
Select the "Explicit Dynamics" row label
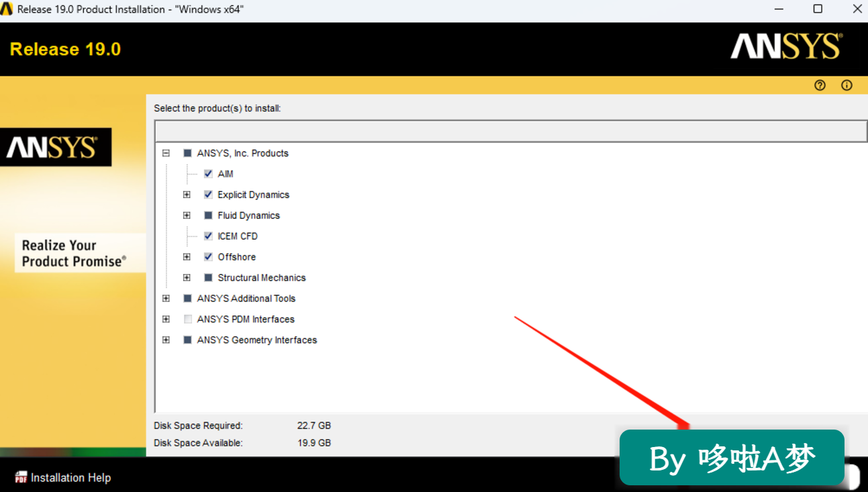[x=254, y=195]
